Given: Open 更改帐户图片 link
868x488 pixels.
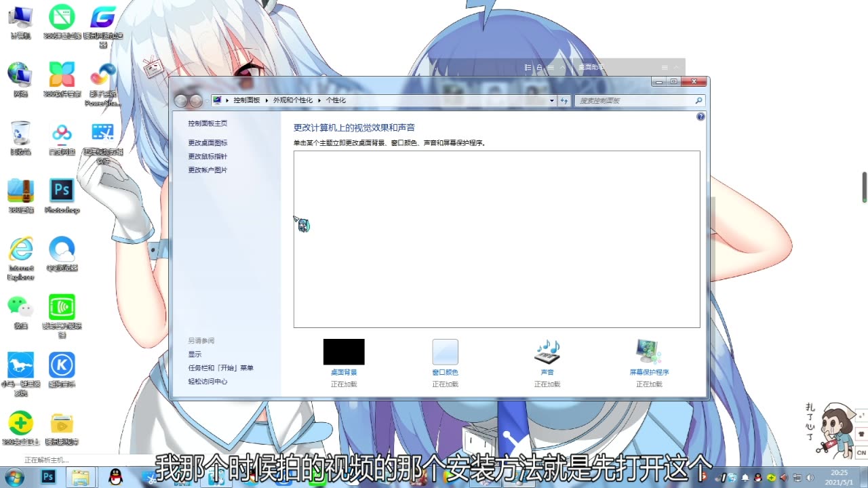Looking at the screenshot, I should (x=208, y=170).
